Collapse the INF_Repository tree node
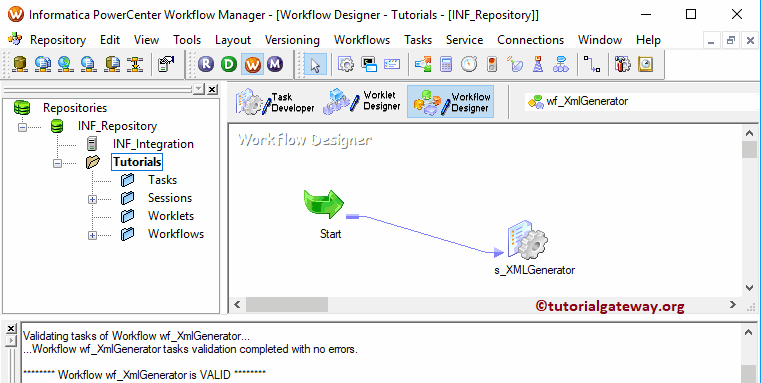761x383 pixels. click(x=22, y=128)
